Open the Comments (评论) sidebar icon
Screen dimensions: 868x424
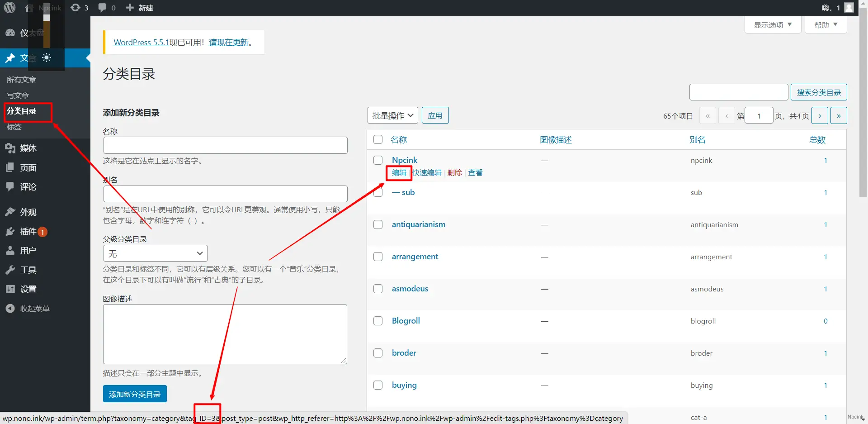tap(10, 186)
